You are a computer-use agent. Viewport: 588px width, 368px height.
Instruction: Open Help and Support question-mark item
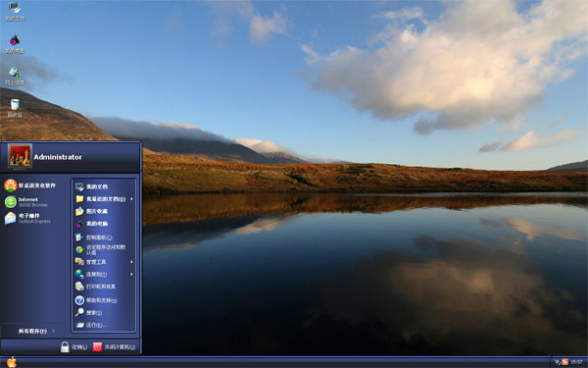pyautogui.click(x=96, y=300)
